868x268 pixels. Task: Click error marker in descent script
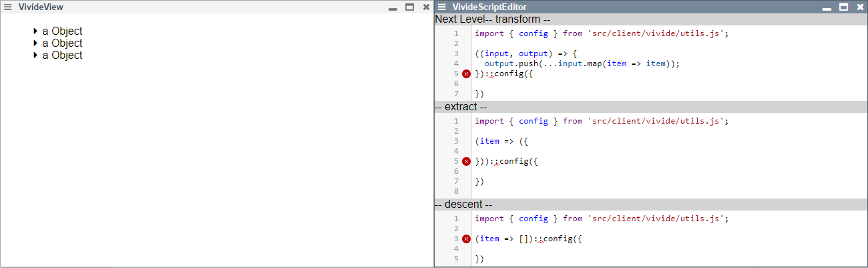click(x=466, y=239)
